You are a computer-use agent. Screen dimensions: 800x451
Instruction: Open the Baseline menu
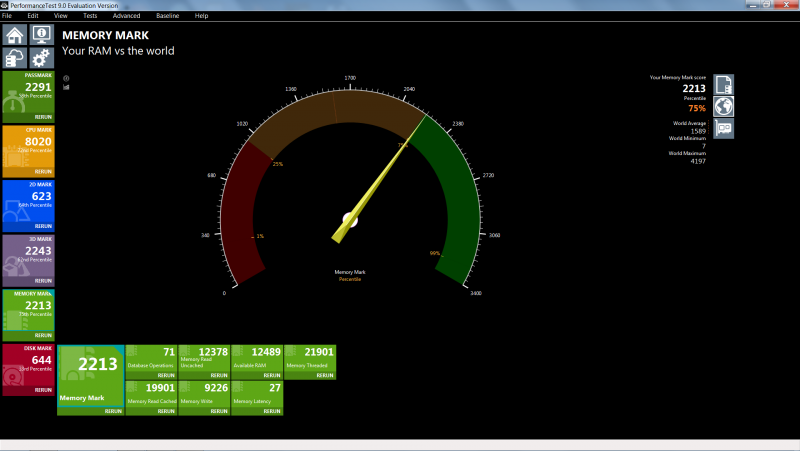tap(167, 16)
